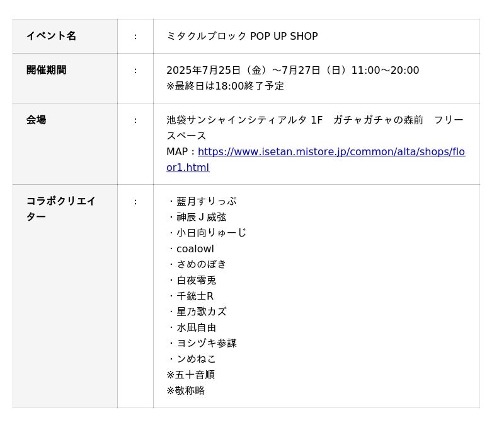Select creator ヨシヅキ参謀 in the list
This screenshot has height=427, width=504.
[x=207, y=343]
